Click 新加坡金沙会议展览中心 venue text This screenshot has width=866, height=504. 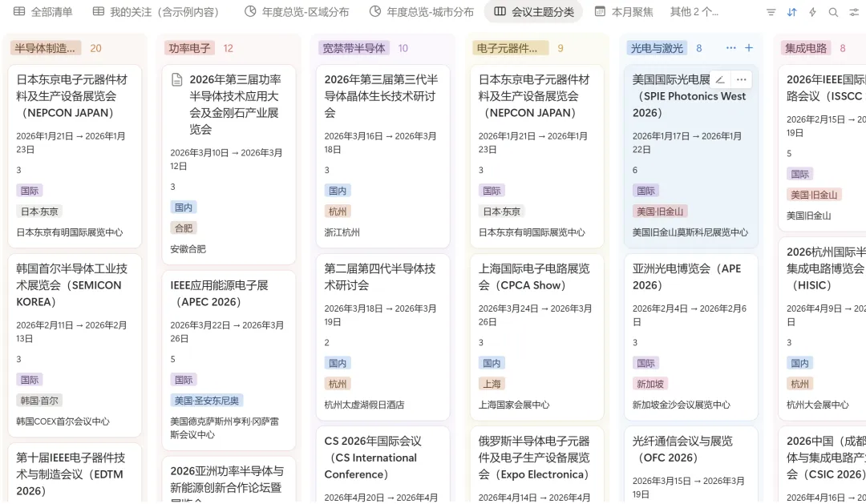682,405
